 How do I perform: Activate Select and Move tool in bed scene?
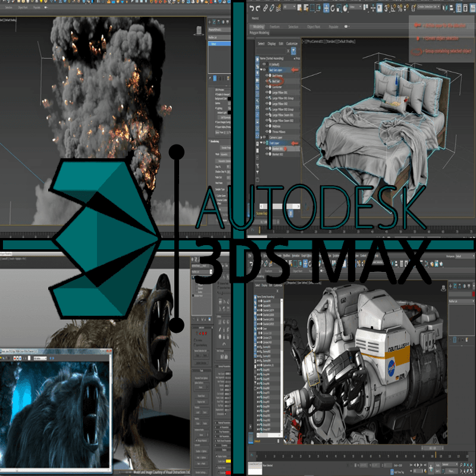click(326, 8)
